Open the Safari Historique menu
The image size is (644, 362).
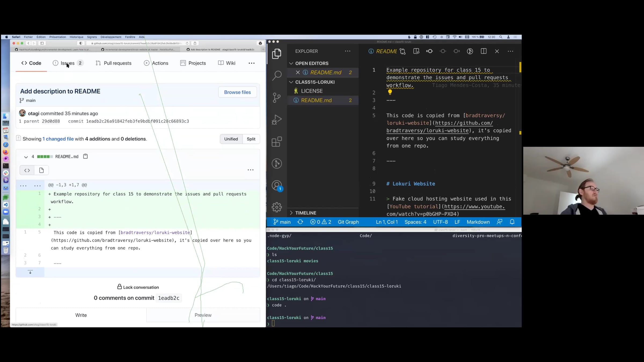[76, 37]
